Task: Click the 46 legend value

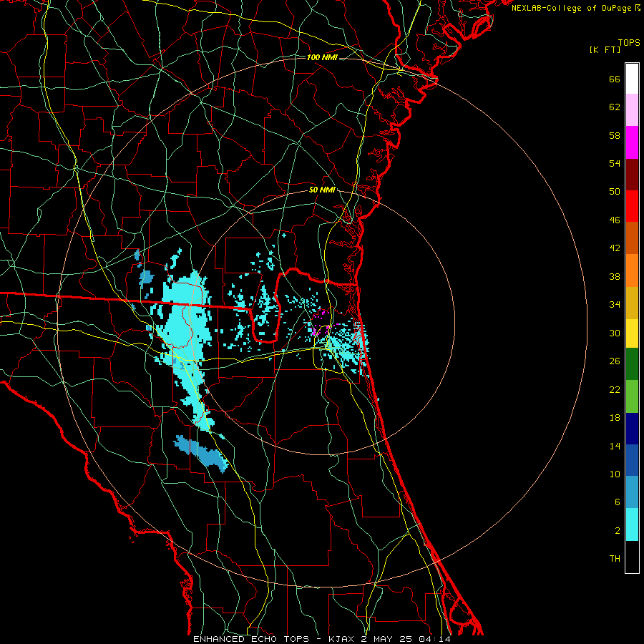Action: [x=615, y=220]
